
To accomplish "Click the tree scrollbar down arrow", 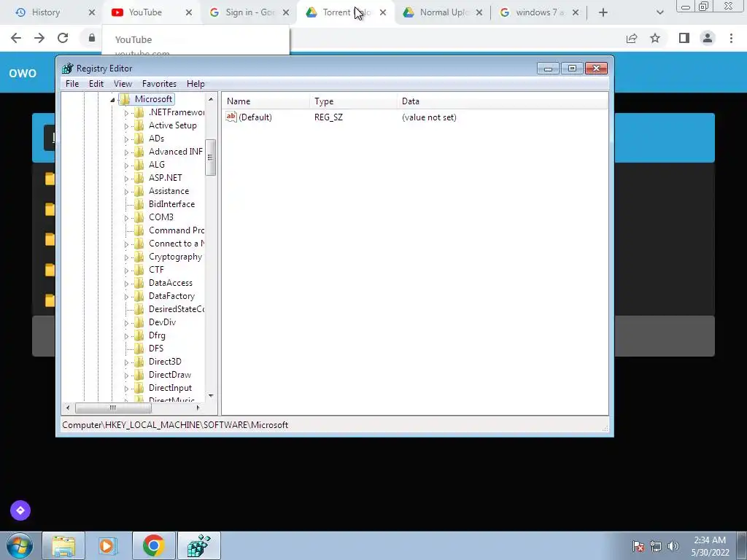I will coord(211,396).
